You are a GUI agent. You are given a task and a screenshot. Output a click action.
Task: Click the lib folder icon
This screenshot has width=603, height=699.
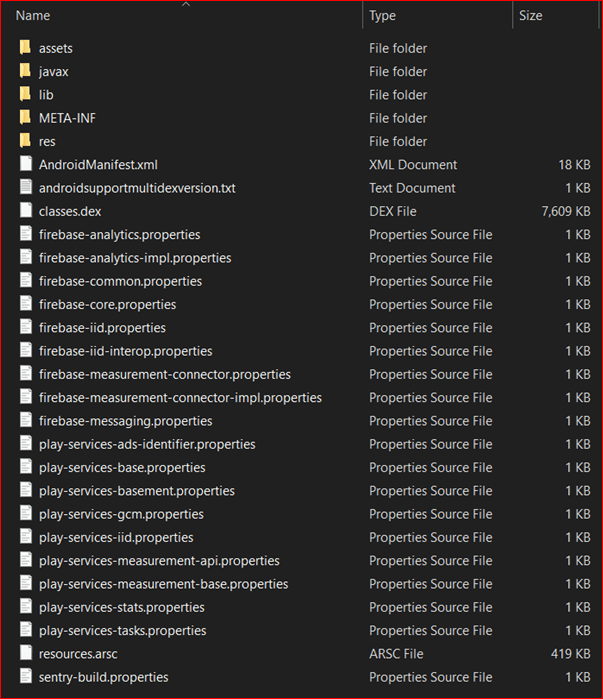[x=25, y=94]
